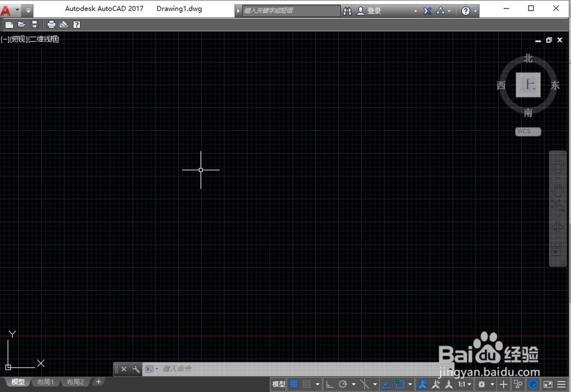
Task: Open status bar customization hamburger menu
Action: [x=561, y=384]
